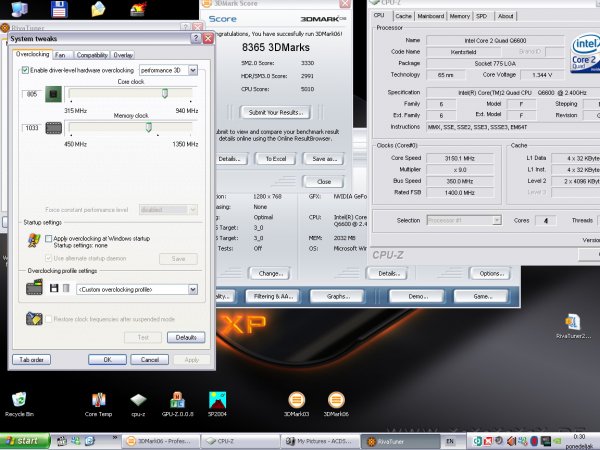600x450 pixels.
Task: Toggle Use alternate startup daemon checkbox
Action: click(x=48, y=258)
